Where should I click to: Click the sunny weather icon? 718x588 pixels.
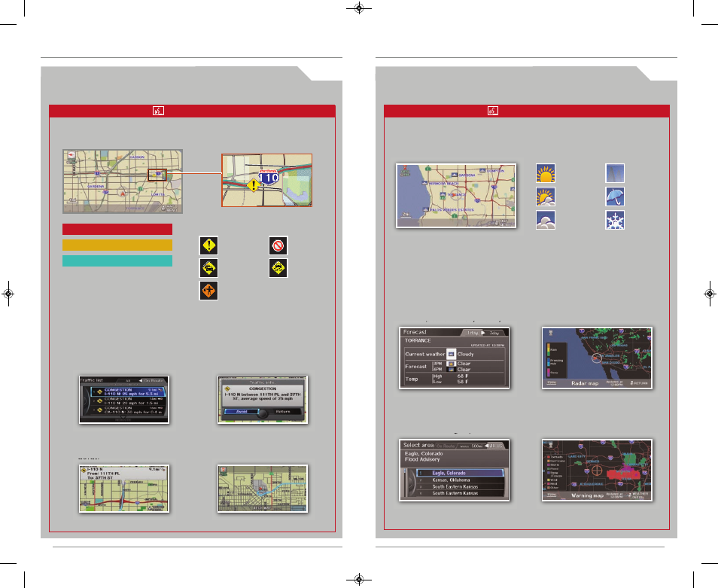coord(546,174)
